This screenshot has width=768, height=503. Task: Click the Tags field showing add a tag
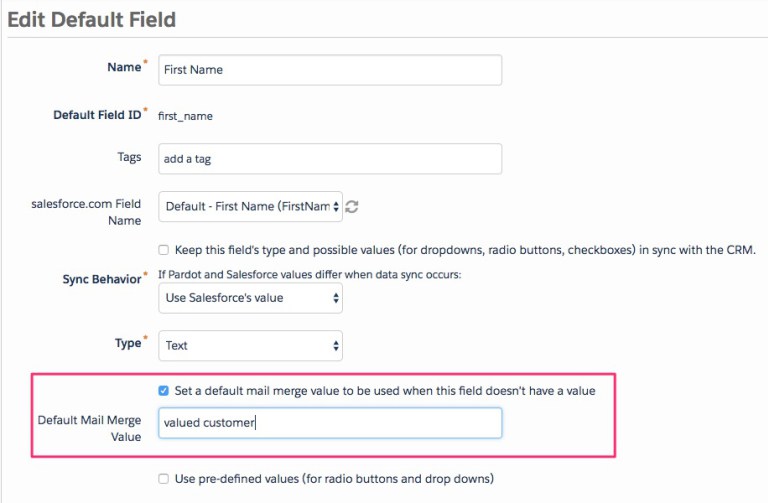[330, 159]
